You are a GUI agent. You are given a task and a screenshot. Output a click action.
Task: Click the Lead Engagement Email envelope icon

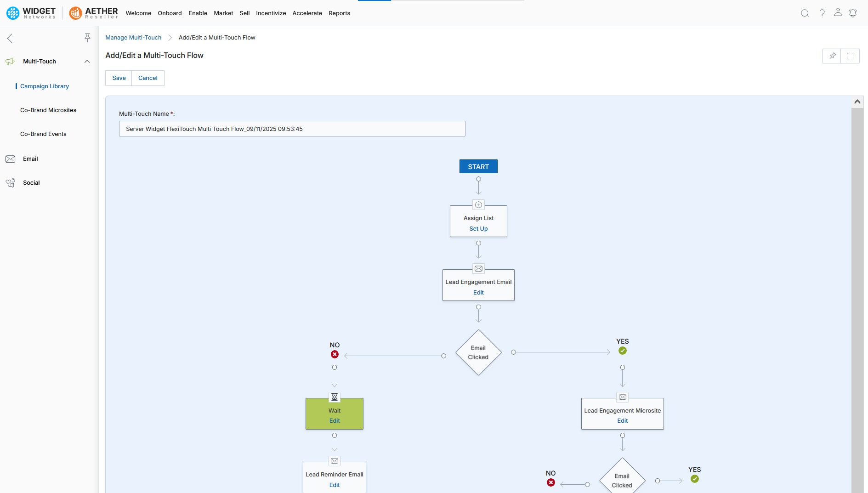478,269
